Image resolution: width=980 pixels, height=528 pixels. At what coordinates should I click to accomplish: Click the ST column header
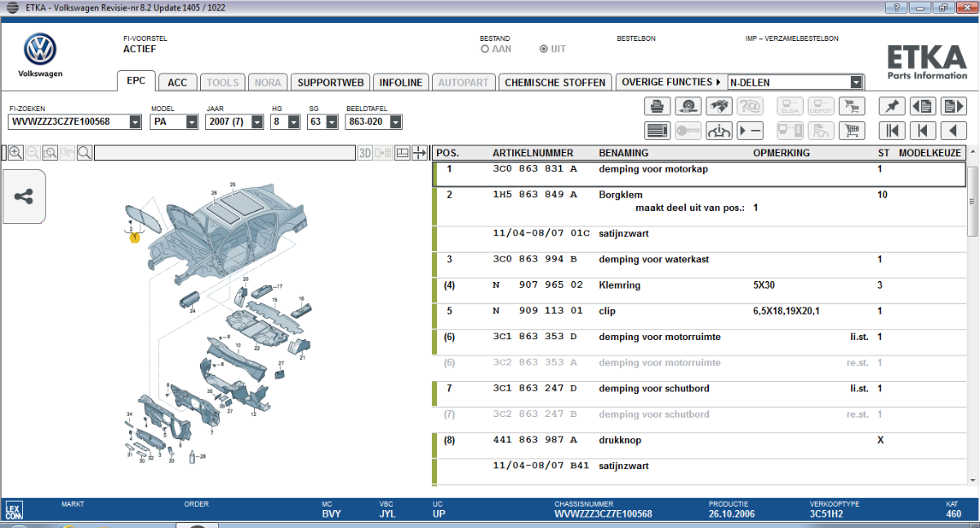coord(883,153)
